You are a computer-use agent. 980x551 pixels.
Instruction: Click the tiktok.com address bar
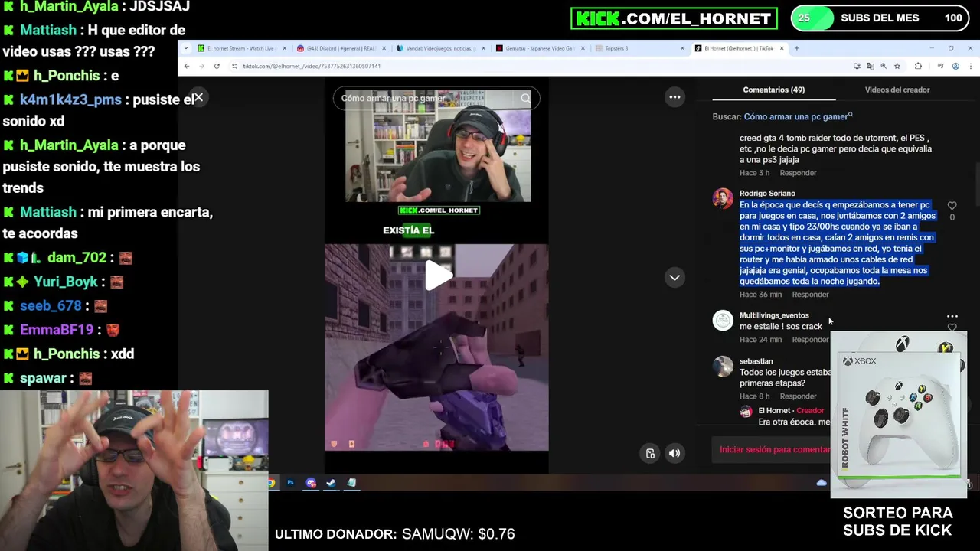coord(536,66)
